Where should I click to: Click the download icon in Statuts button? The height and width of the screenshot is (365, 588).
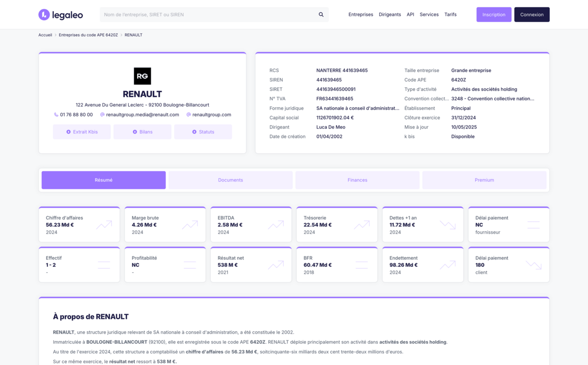tap(195, 132)
